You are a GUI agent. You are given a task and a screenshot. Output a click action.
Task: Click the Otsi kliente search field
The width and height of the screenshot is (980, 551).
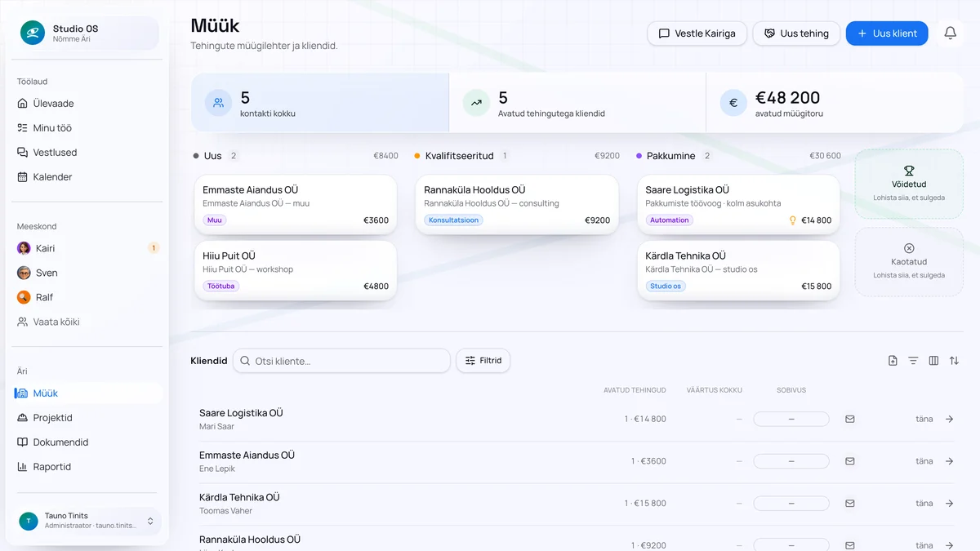tap(341, 361)
